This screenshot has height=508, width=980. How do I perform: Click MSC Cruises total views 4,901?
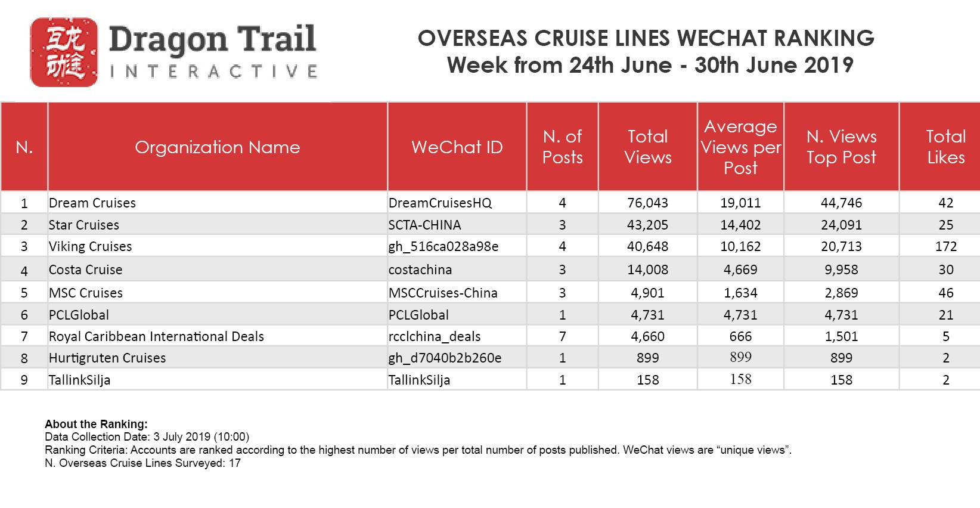point(648,293)
